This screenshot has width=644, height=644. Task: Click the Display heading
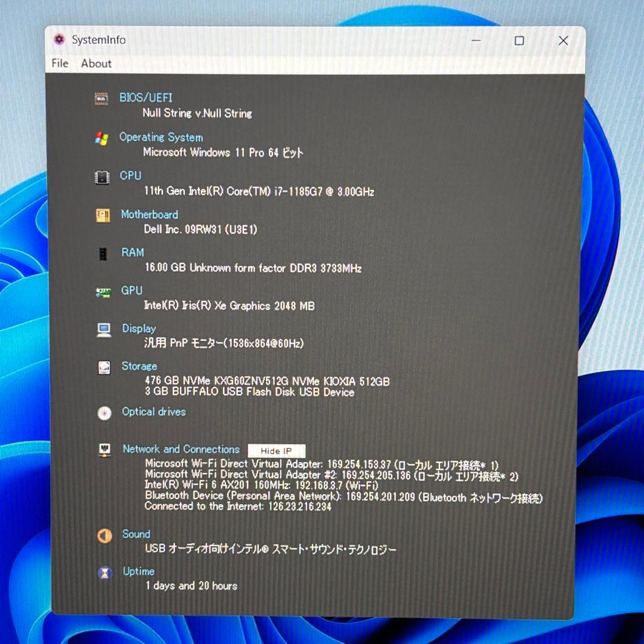pyautogui.click(x=139, y=329)
